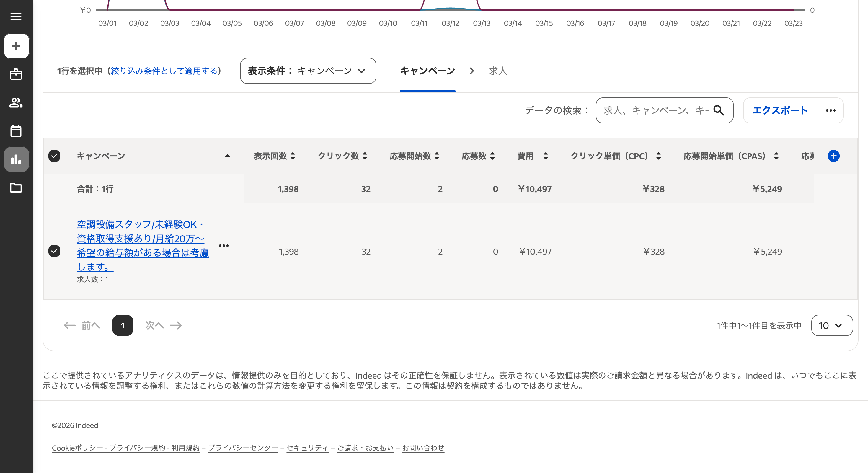Sort by 表示回数 column
This screenshot has height=473, width=868.
[x=274, y=156]
